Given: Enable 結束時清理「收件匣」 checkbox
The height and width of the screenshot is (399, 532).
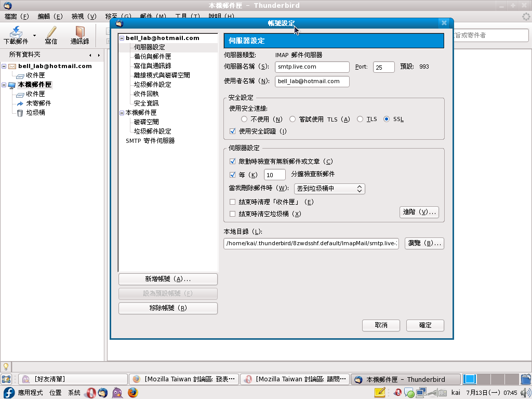Looking at the screenshot, I should pyautogui.click(x=232, y=202).
